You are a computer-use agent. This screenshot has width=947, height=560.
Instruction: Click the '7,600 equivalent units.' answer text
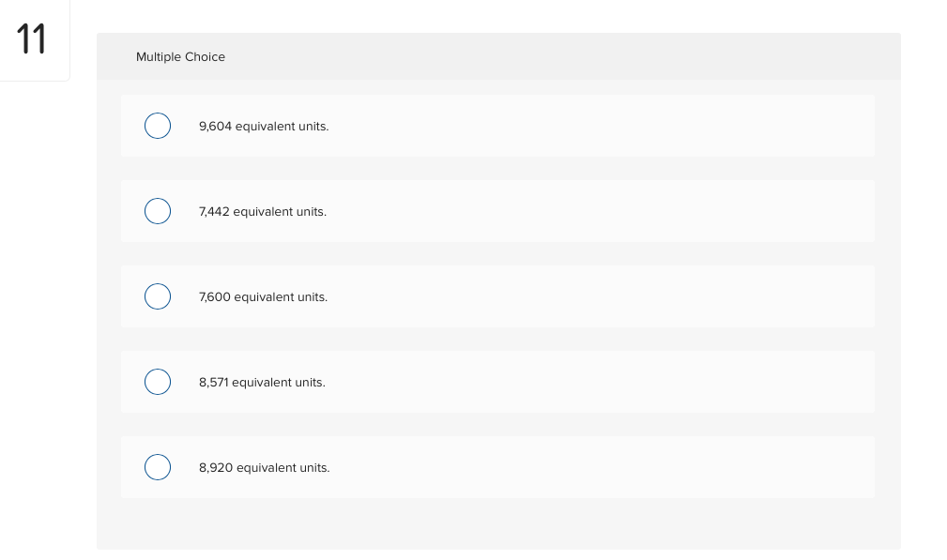(x=264, y=297)
